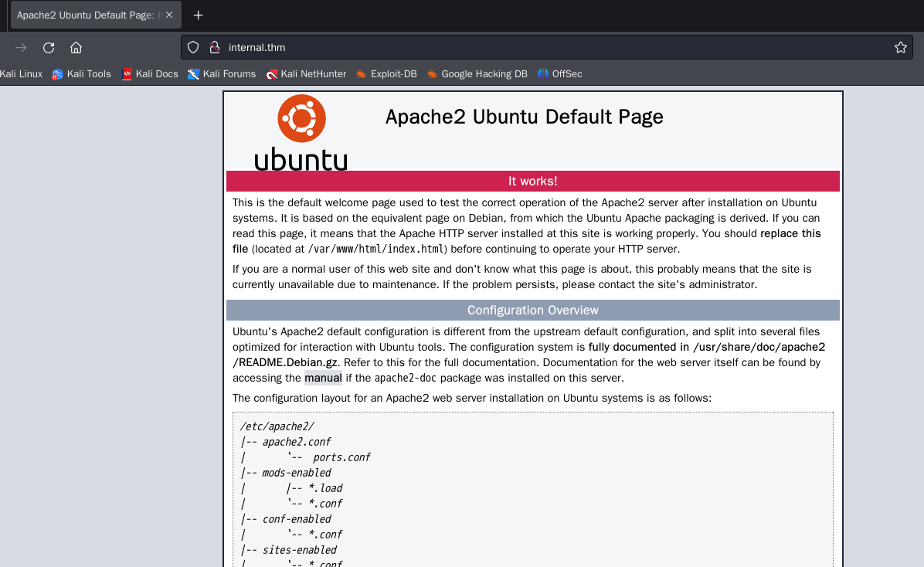Image resolution: width=924 pixels, height=567 pixels.
Task: Open OffSec bookmark
Action: (x=560, y=74)
